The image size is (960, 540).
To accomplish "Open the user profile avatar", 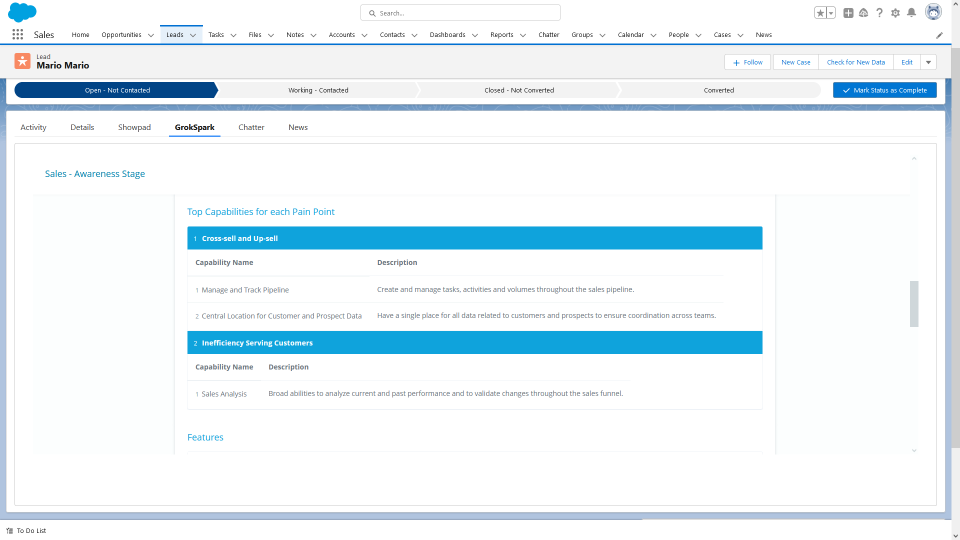I will coord(933,12).
